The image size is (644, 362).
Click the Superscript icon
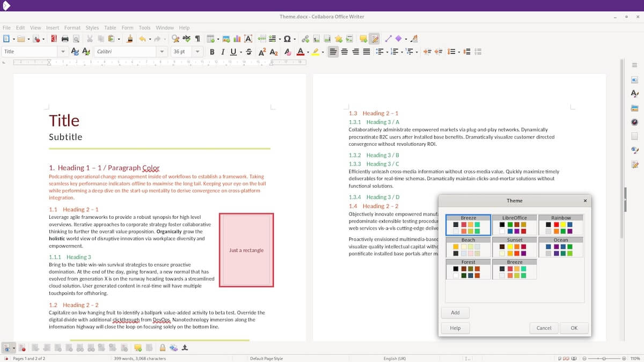[262, 52]
